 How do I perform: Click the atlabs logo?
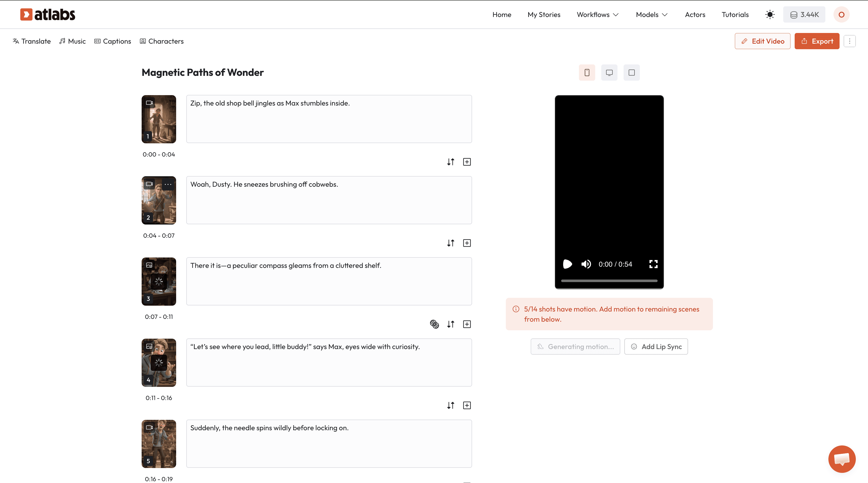click(47, 14)
